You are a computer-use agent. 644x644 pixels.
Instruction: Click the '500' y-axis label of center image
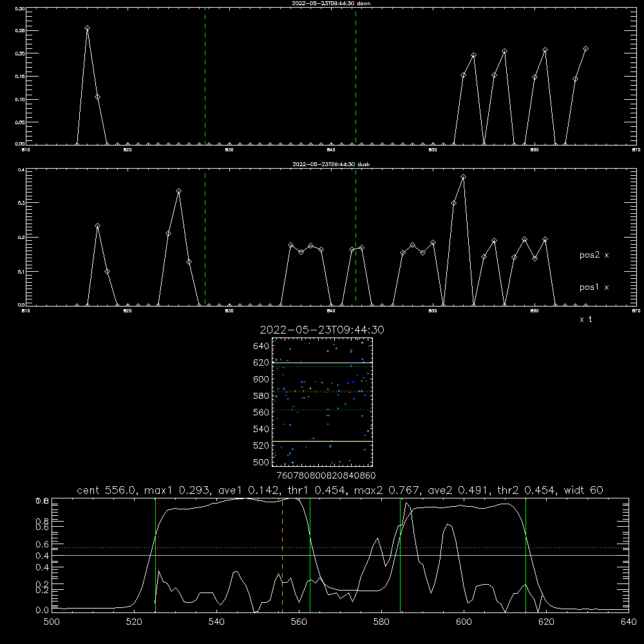click(x=261, y=462)
